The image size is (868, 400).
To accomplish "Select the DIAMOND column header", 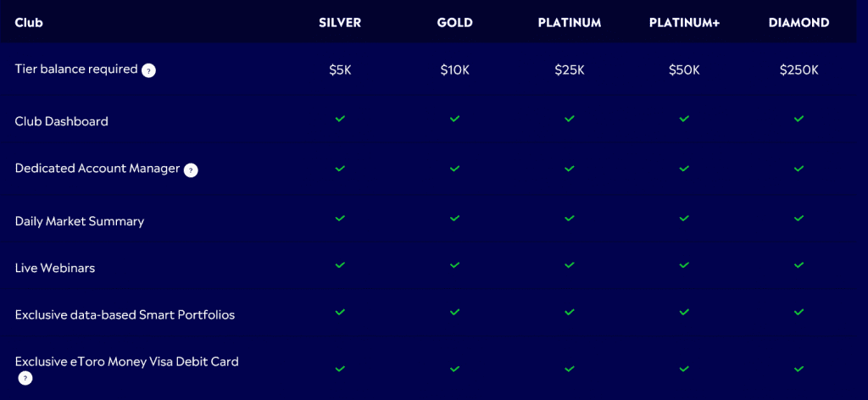I will click(x=798, y=23).
